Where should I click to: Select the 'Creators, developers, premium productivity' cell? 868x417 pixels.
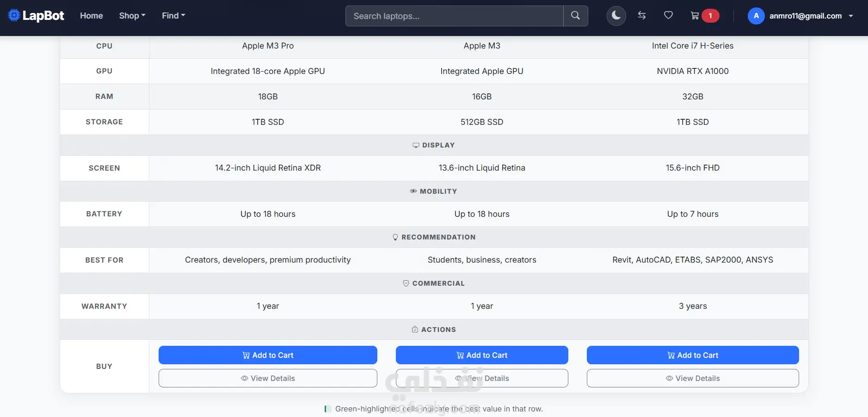pyautogui.click(x=268, y=260)
